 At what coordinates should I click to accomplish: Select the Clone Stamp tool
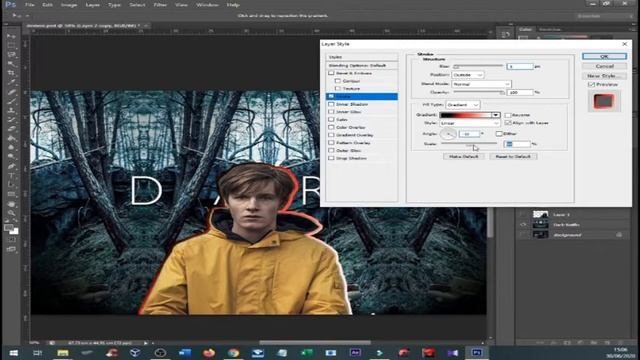pos(11,111)
